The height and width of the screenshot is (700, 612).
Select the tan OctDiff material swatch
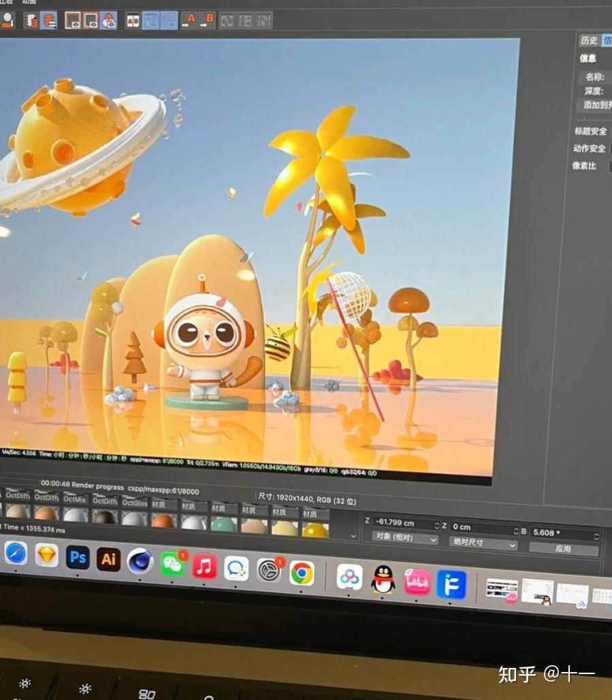(18, 510)
